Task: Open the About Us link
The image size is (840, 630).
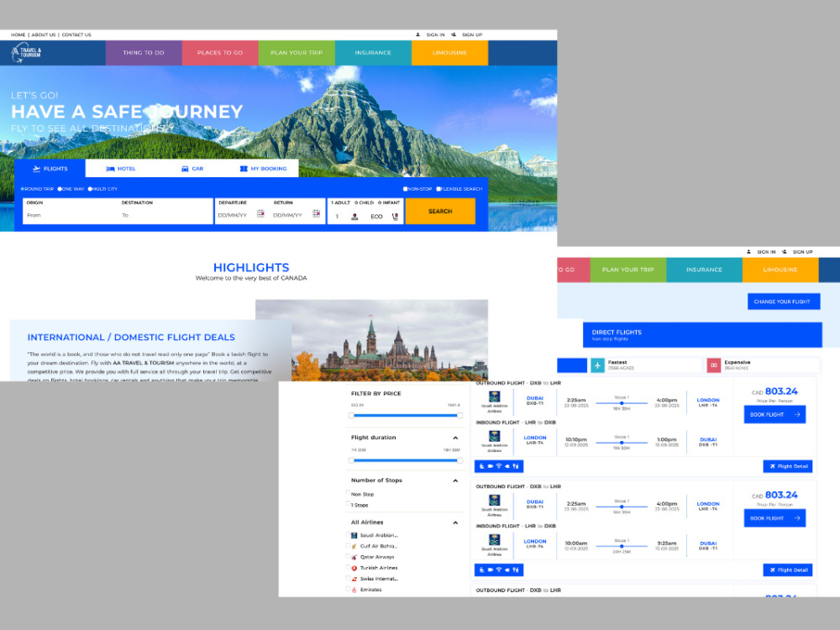Action: (44, 34)
